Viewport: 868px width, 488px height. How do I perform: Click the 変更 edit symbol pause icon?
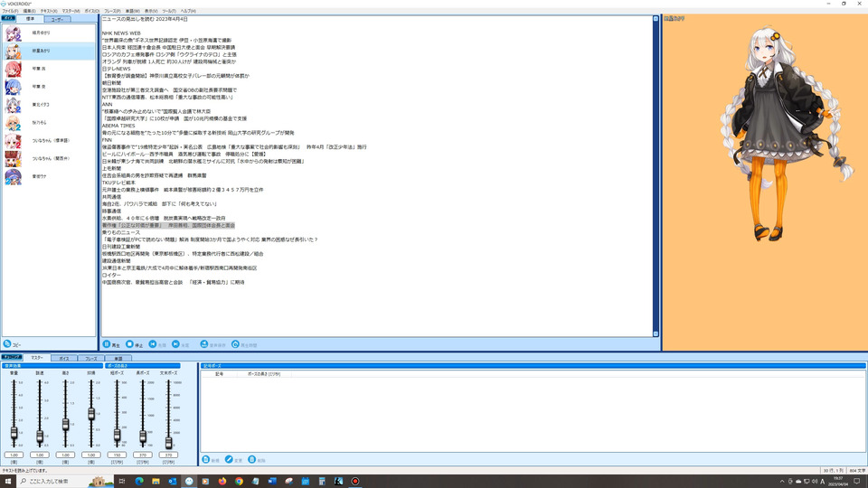(x=229, y=459)
